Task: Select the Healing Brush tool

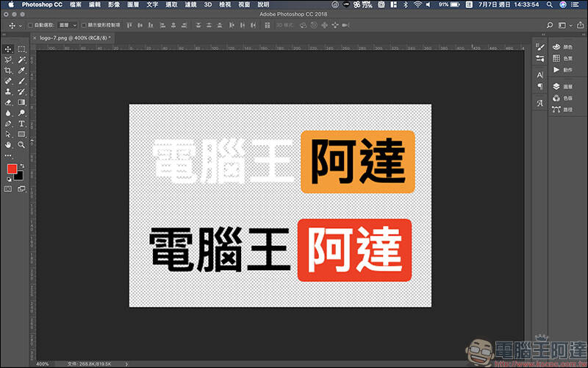Action: [x=8, y=81]
